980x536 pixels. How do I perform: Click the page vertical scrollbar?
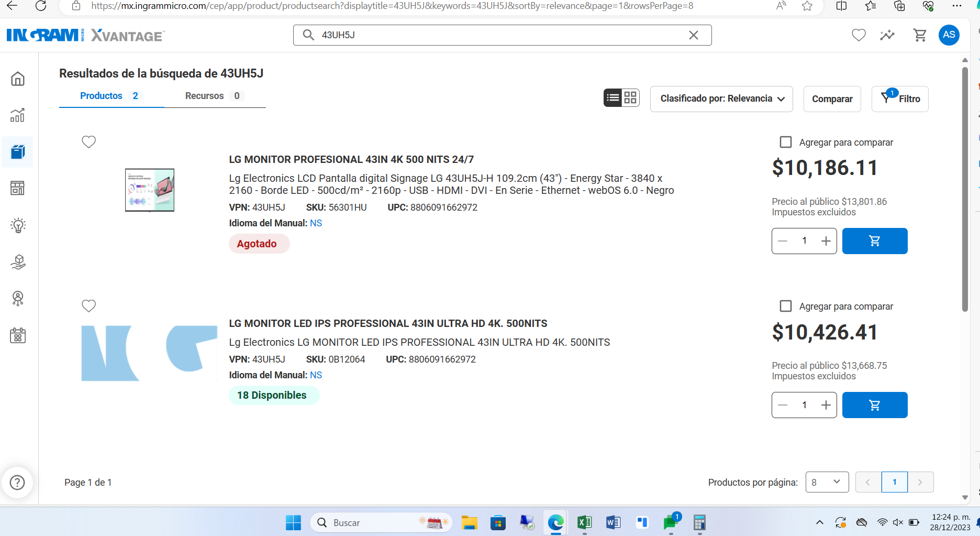(965, 189)
